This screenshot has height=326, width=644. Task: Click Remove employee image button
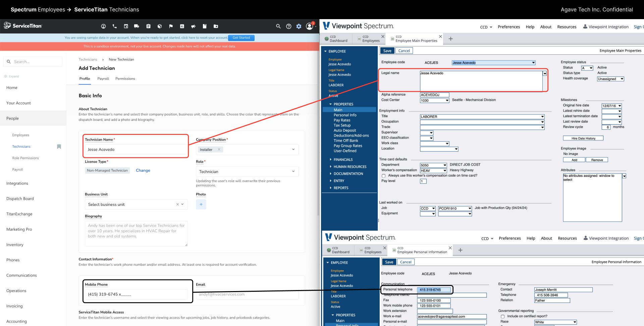[597, 160]
